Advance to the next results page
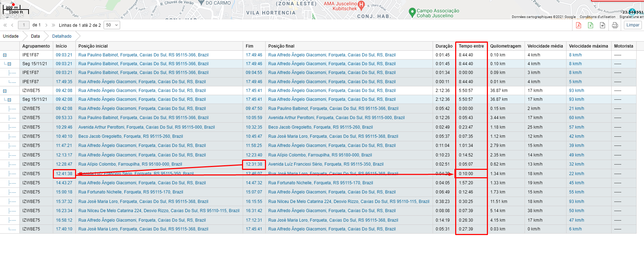The image size is (644, 253). pyautogui.click(x=46, y=25)
